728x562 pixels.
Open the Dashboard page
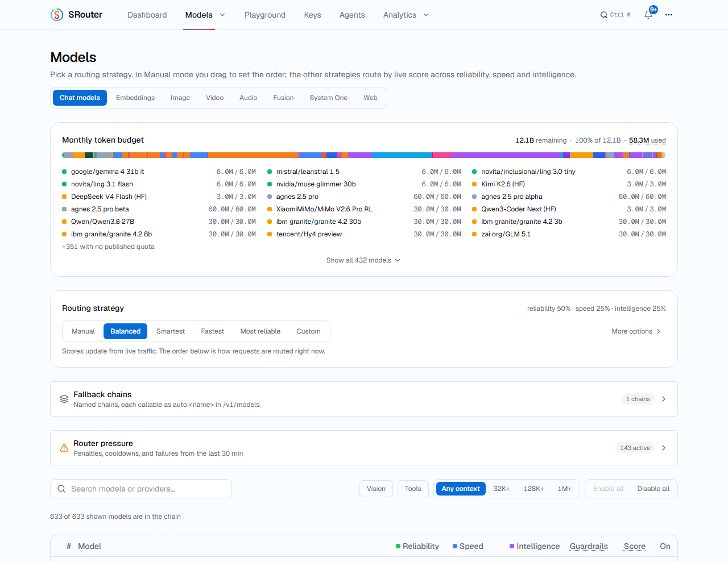[147, 15]
